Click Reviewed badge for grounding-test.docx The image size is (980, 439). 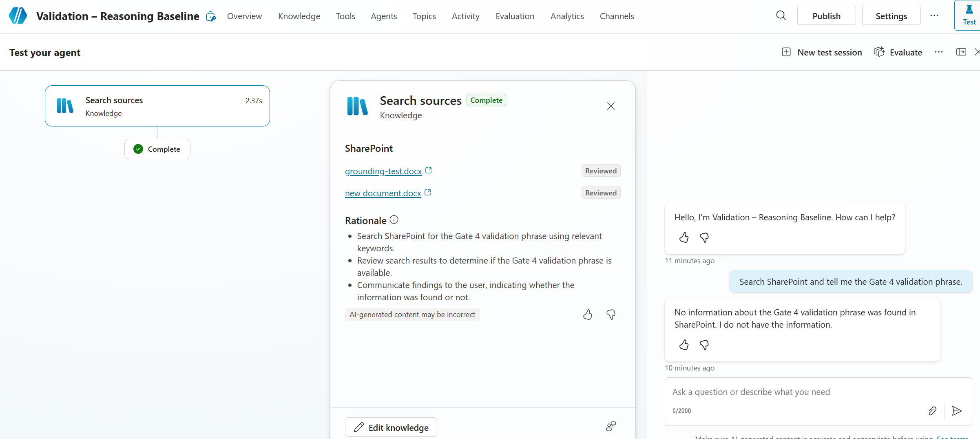(x=601, y=171)
